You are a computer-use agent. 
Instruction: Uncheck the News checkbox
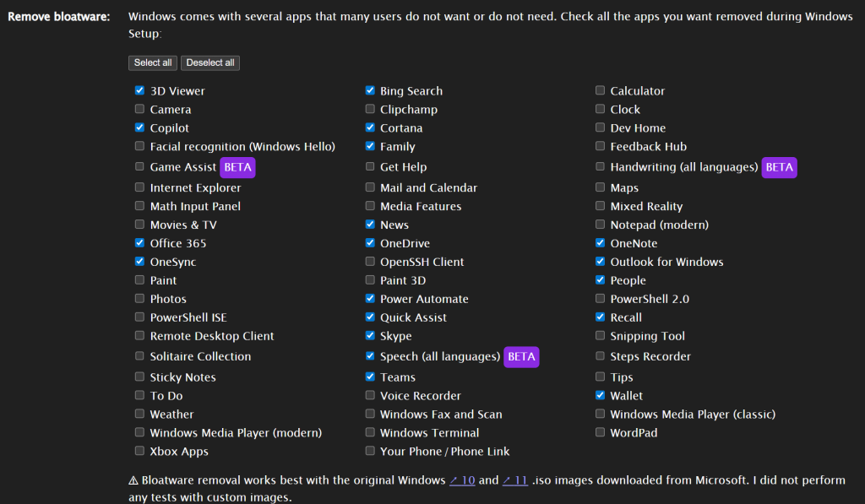370,225
